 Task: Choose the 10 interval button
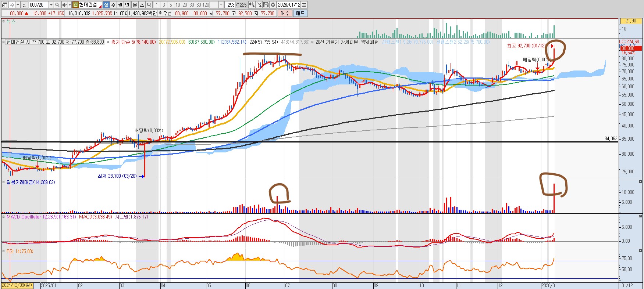click(x=178, y=5)
